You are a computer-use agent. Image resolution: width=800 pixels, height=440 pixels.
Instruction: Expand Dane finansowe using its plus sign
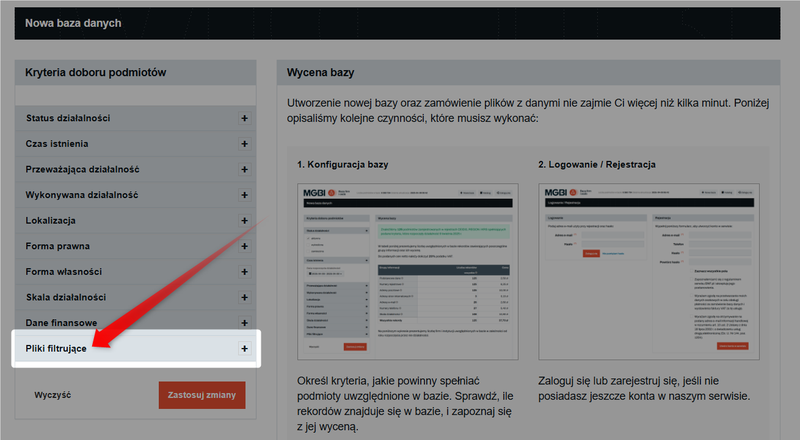click(244, 323)
